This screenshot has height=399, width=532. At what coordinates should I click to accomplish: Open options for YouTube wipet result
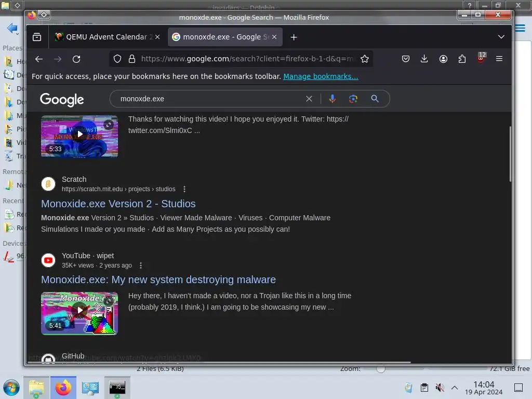[x=141, y=265]
